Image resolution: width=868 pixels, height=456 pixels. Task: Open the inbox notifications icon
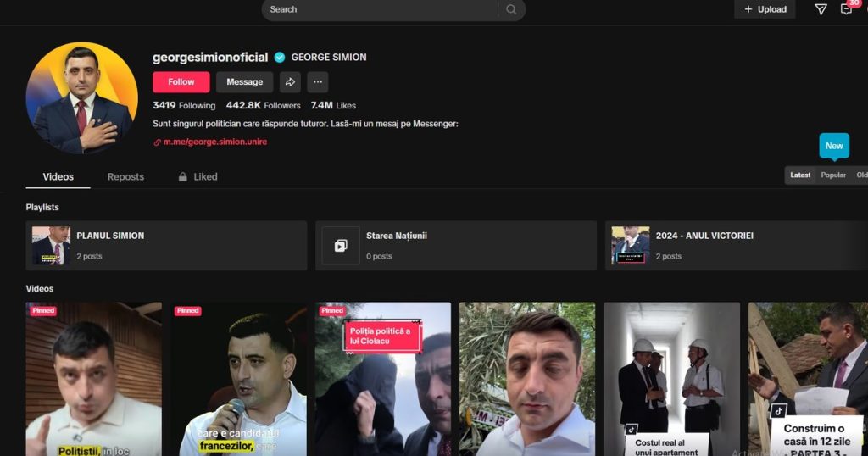pos(846,8)
